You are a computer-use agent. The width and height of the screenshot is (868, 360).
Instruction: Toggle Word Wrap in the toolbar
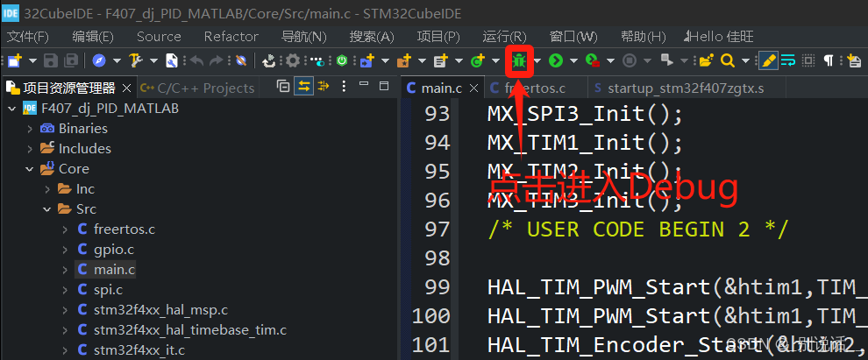point(788,60)
